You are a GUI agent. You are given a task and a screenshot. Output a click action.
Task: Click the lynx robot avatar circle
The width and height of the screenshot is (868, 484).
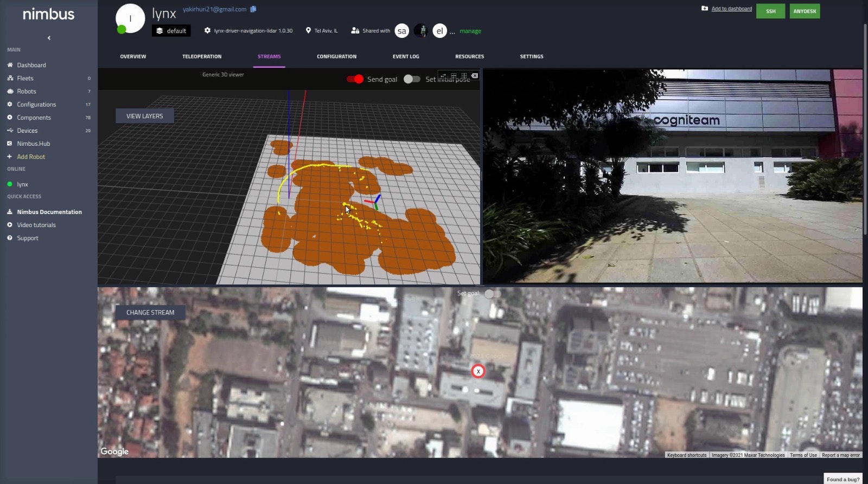pyautogui.click(x=130, y=18)
